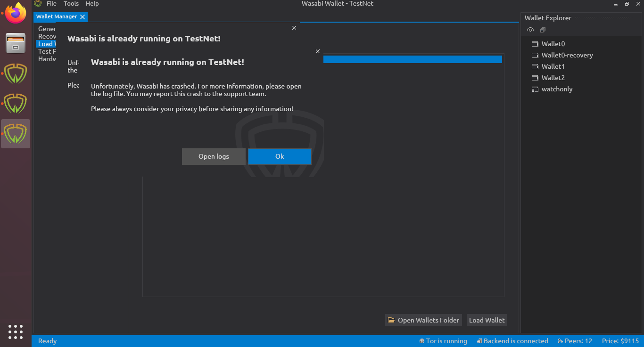Open the Tools menu
Viewport: 644px width, 347px height.
[71, 3]
